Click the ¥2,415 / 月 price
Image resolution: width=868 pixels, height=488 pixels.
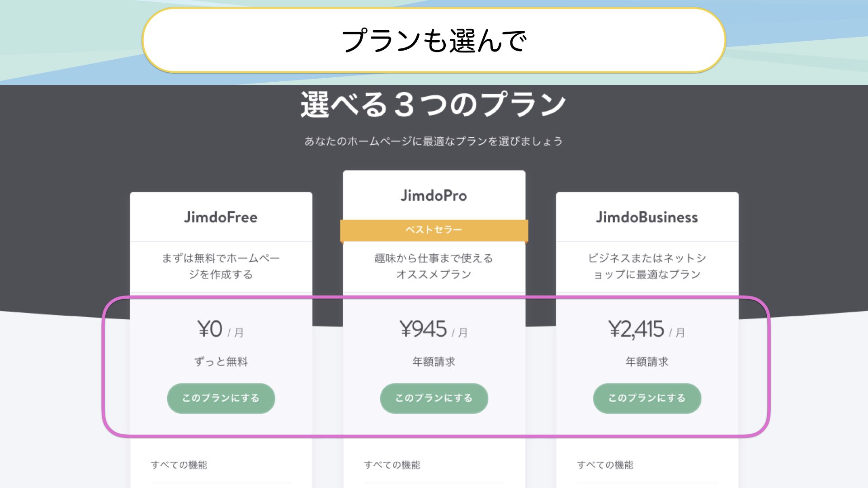click(646, 329)
